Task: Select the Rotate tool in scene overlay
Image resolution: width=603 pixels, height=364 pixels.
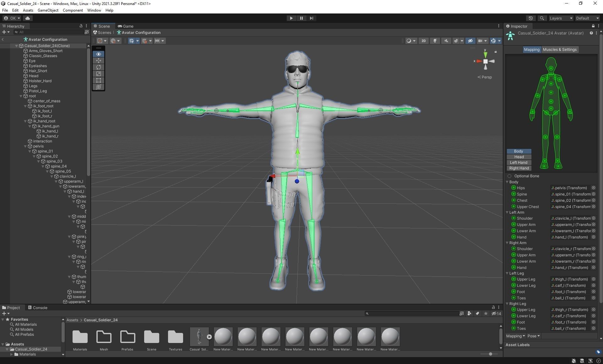Action: tap(98, 67)
